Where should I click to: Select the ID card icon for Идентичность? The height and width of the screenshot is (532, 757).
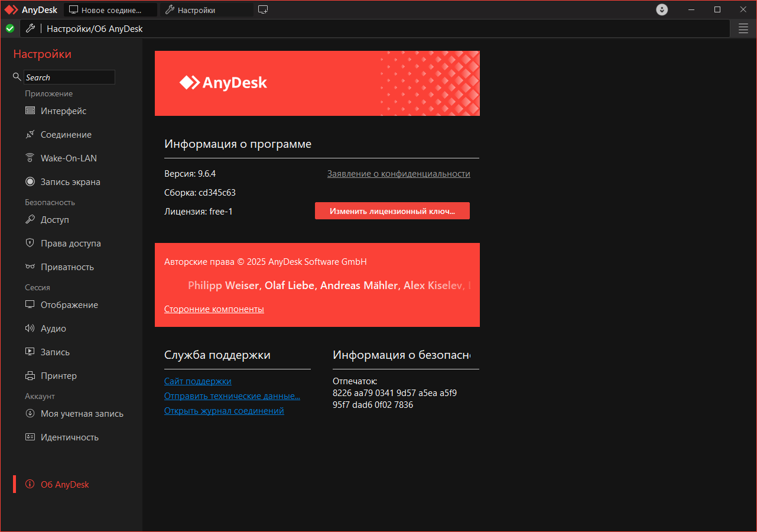click(x=30, y=437)
